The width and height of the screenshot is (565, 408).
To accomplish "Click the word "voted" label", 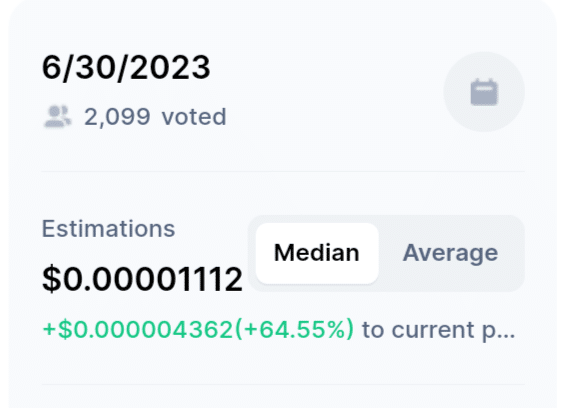I will tap(194, 117).
